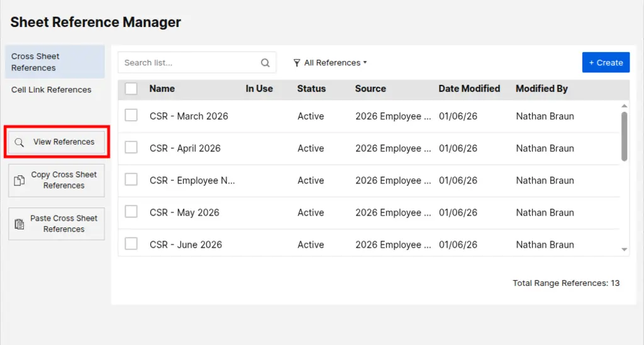The width and height of the screenshot is (644, 345).
Task: Click the copy icon on Copy Cross Sheet References
Action: 19,180
